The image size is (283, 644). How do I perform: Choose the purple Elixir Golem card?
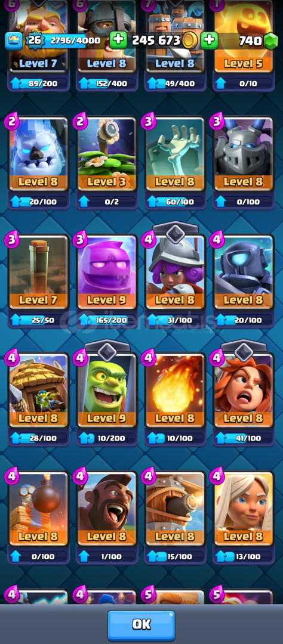click(x=106, y=273)
